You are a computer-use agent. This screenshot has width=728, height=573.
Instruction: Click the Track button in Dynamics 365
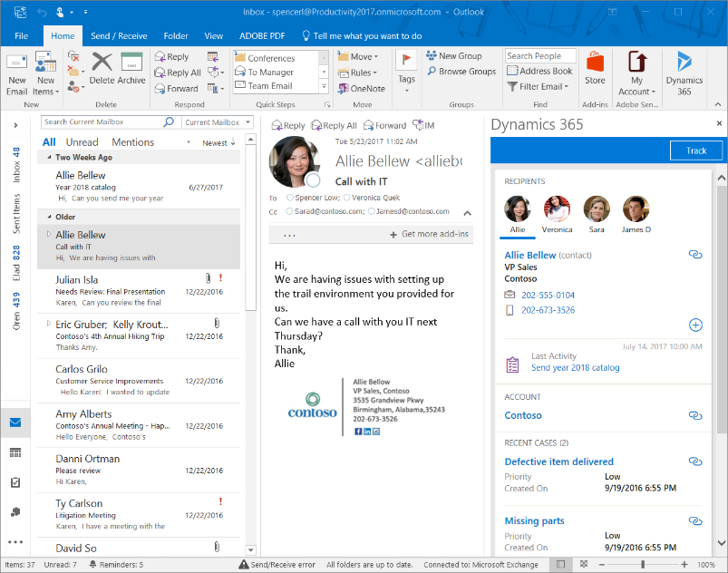695,150
